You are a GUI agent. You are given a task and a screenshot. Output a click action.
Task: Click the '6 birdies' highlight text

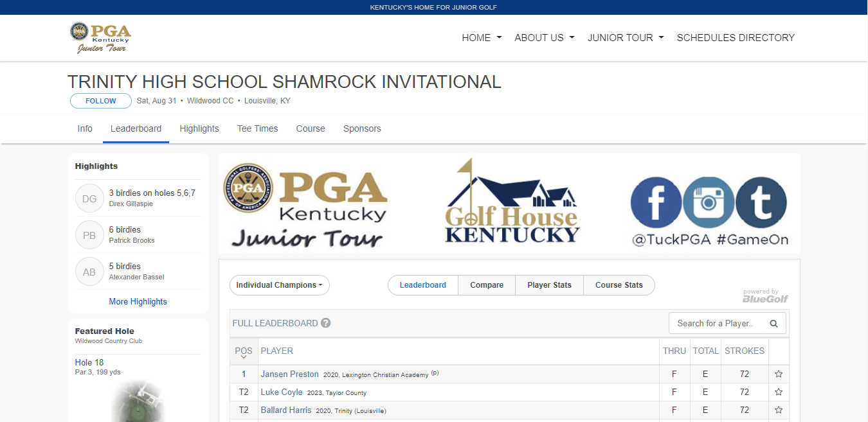pyautogui.click(x=125, y=229)
